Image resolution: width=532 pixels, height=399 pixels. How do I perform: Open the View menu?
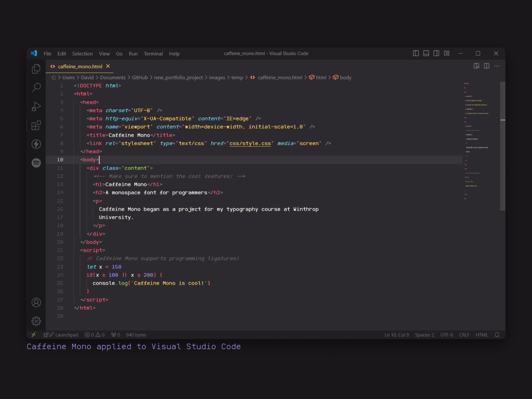(x=104, y=54)
